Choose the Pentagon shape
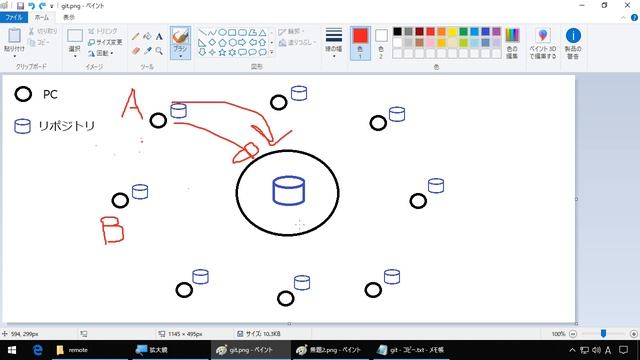640x360 pixels. tap(222, 42)
